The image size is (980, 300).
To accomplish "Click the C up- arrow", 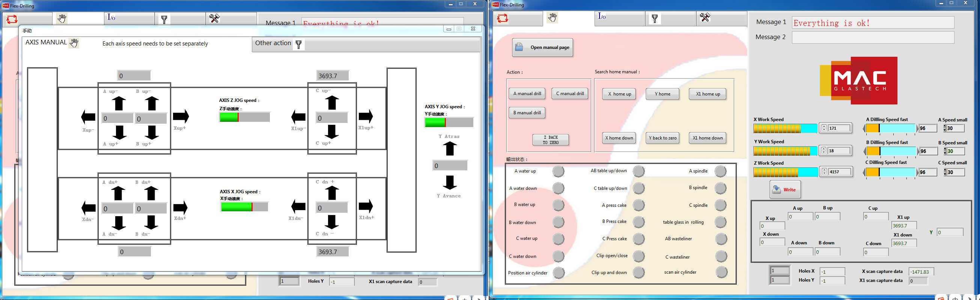I will pyautogui.click(x=332, y=103).
